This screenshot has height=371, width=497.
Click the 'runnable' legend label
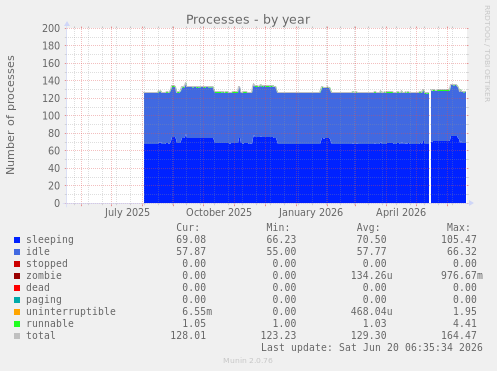pos(50,323)
